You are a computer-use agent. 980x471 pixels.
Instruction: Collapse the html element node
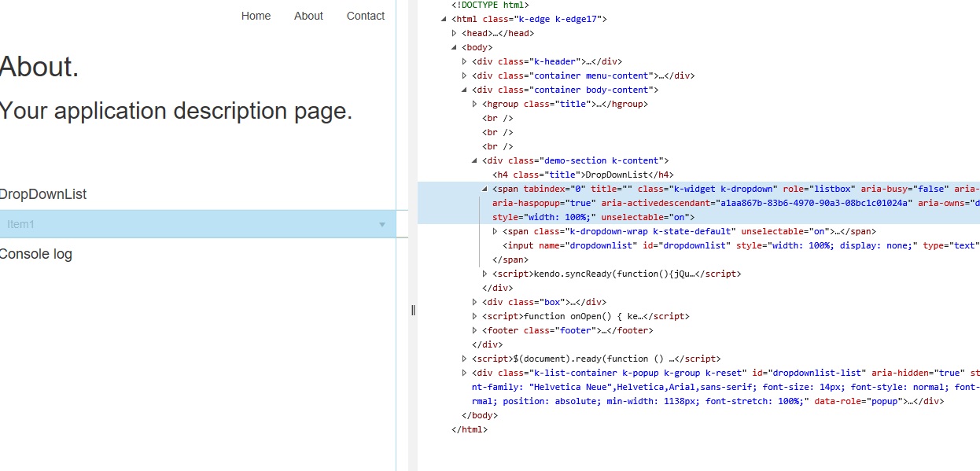444,19
